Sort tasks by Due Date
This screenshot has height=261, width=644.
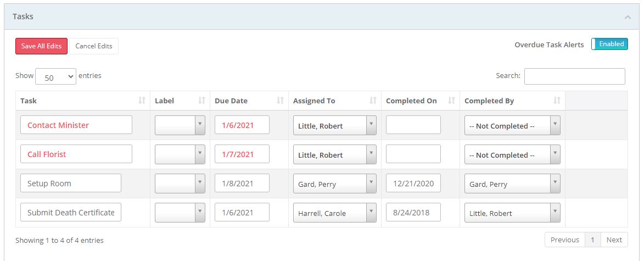[x=280, y=101]
